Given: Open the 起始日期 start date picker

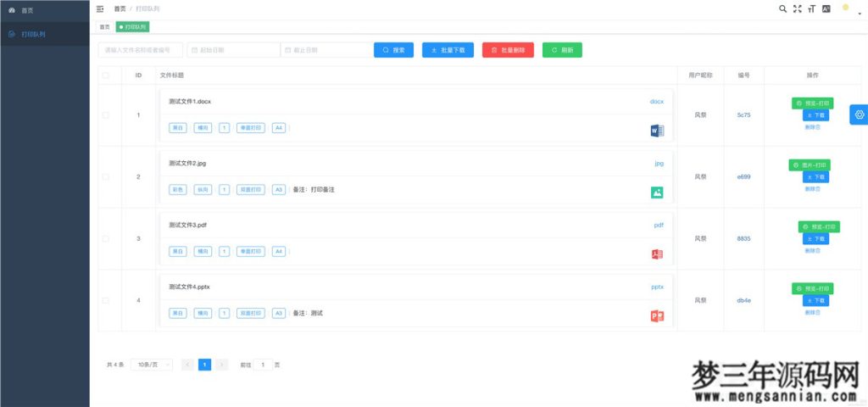Looking at the screenshot, I should (x=233, y=50).
